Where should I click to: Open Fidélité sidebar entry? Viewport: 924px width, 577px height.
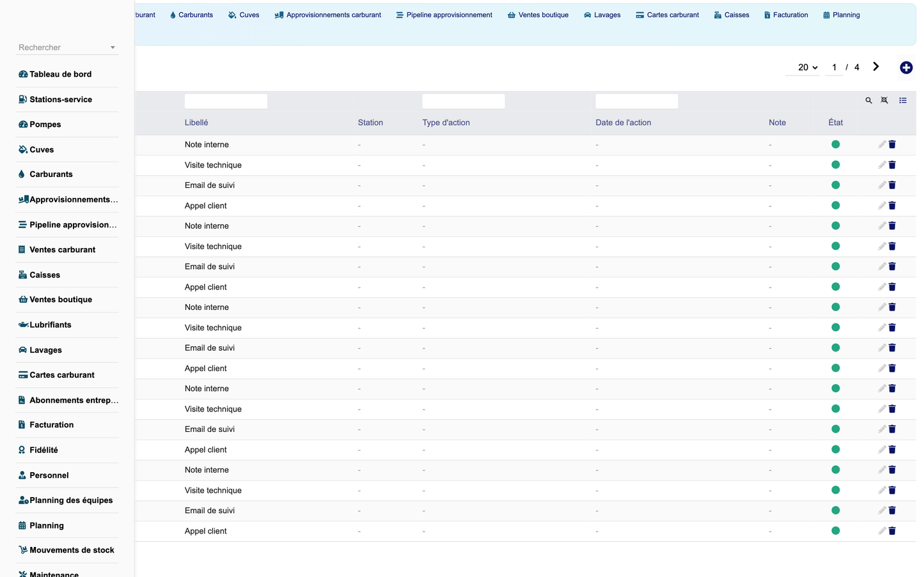coord(43,450)
